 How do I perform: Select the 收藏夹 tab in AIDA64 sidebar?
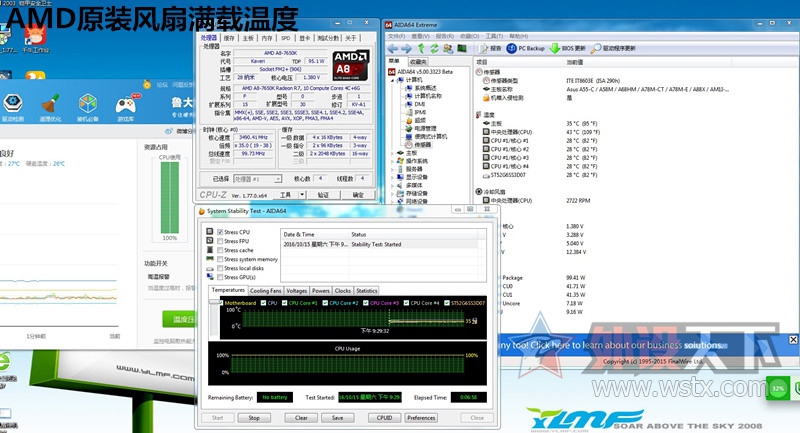pyautogui.click(x=418, y=62)
